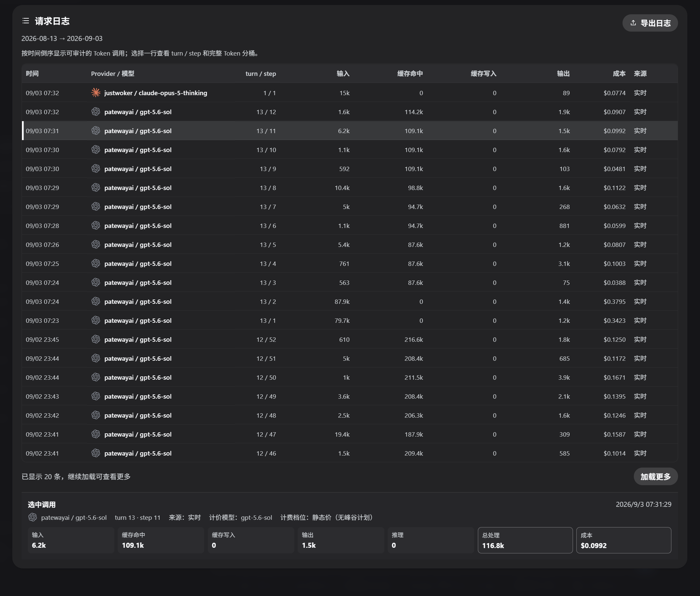The height and width of the screenshot is (596, 700).
Task: Click the 3.9k output cell
Action: [564, 377]
